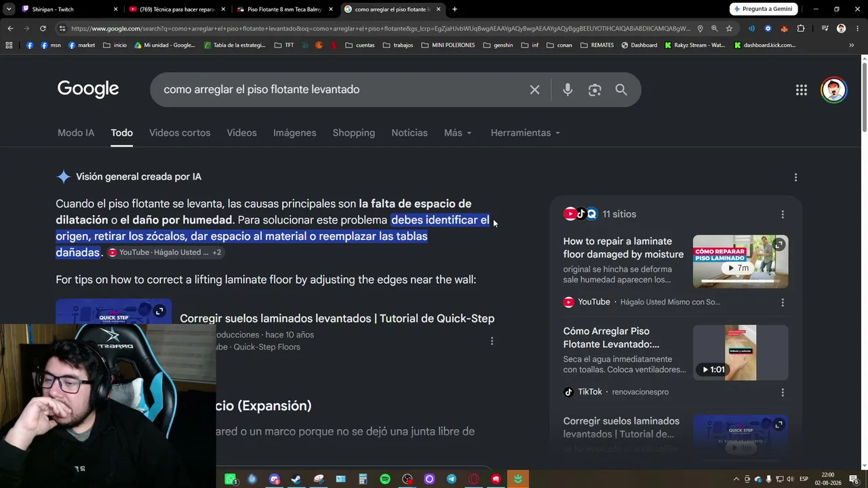Image resolution: width=868 pixels, height=488 pixels.
Task: Open 'Cómo Arreglar Piso Flotante Levantado' TikTok result
Action: (611, 338)
